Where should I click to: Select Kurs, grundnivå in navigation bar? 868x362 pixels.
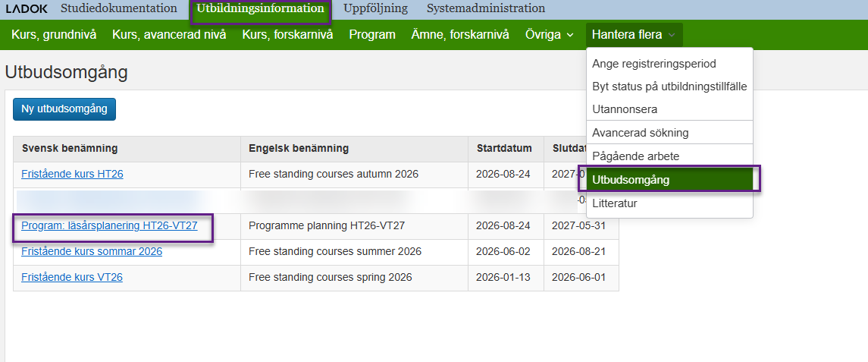53,35
